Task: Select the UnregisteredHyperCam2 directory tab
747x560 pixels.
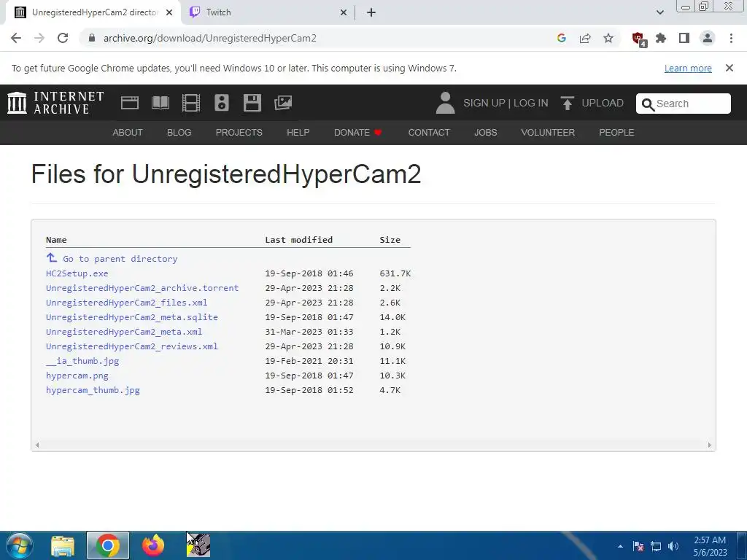Action: [x=93, y=12]
